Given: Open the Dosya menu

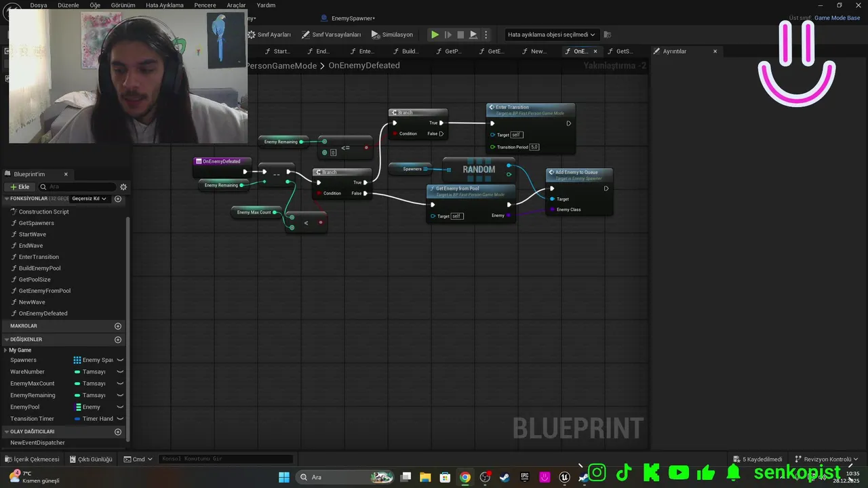Looking at the screenshot, I should pyautogui.click(x=39, y=5).
